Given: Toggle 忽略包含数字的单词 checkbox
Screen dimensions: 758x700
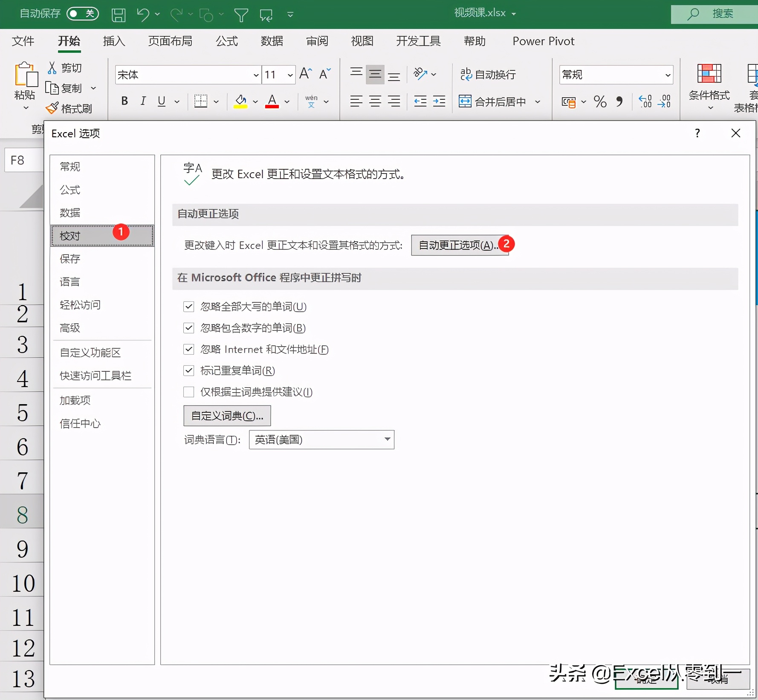Looking at the screenshot, I should pyautogui.click(x=189, y=328).
